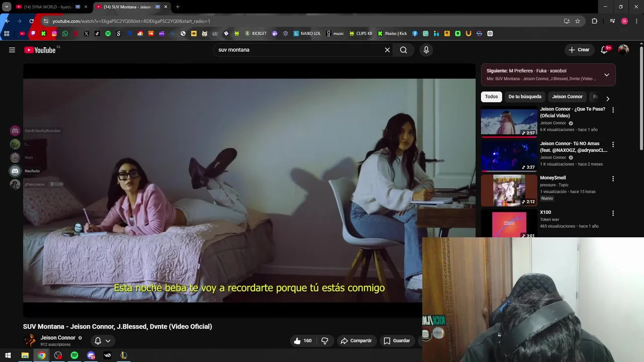Collapse the Mix playlist panel chevron
This screenshot has height=362, width=644.
pos(606,75)
